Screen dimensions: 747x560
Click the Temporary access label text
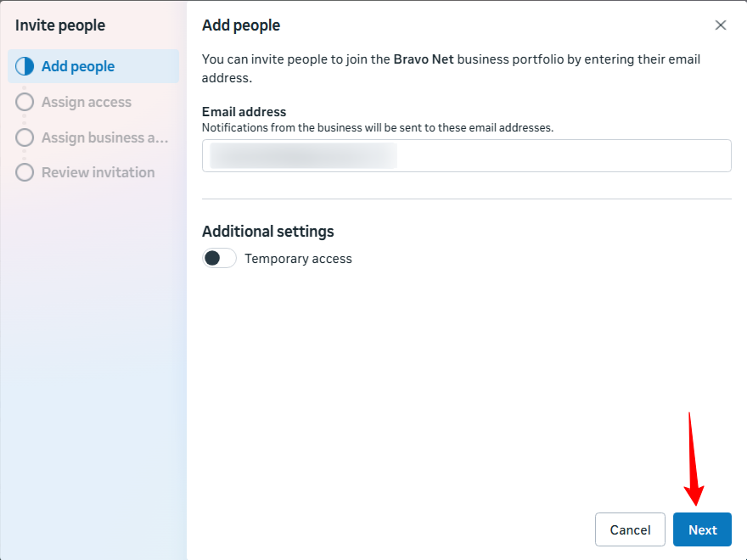pyautogui.click(x=298, y=259)
